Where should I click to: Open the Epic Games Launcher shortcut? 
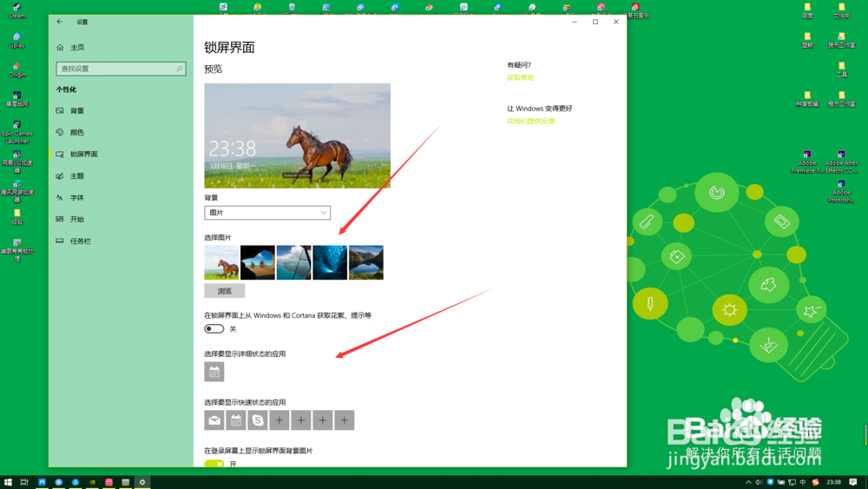[17, 132]
